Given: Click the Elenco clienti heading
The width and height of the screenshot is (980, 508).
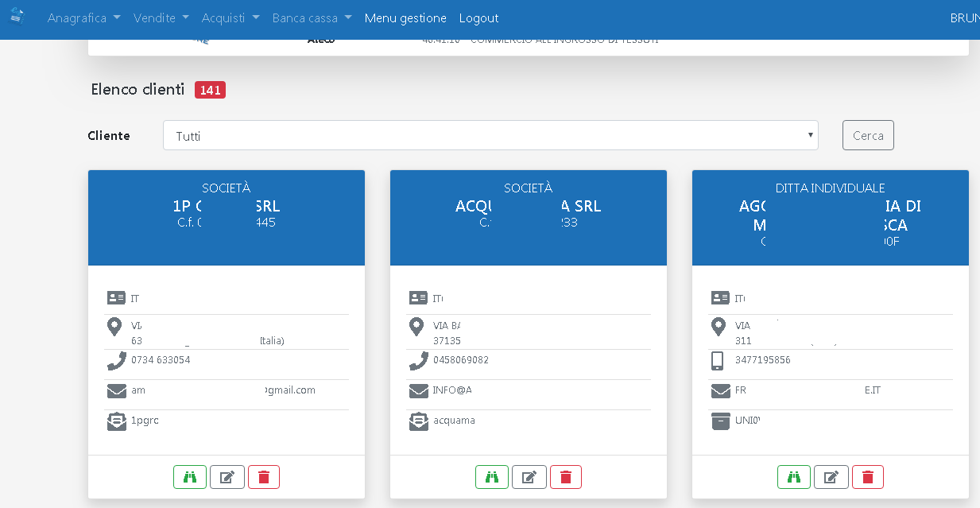Looking at the screenshot, I should click(x=138, y=89).
